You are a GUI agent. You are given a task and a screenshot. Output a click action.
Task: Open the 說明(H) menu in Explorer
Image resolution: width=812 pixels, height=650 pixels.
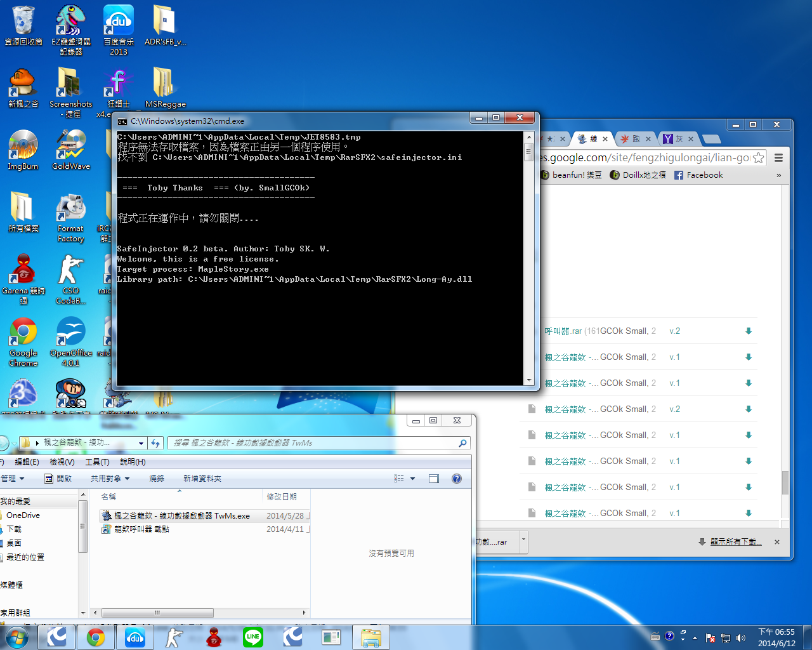click(133, 462)
